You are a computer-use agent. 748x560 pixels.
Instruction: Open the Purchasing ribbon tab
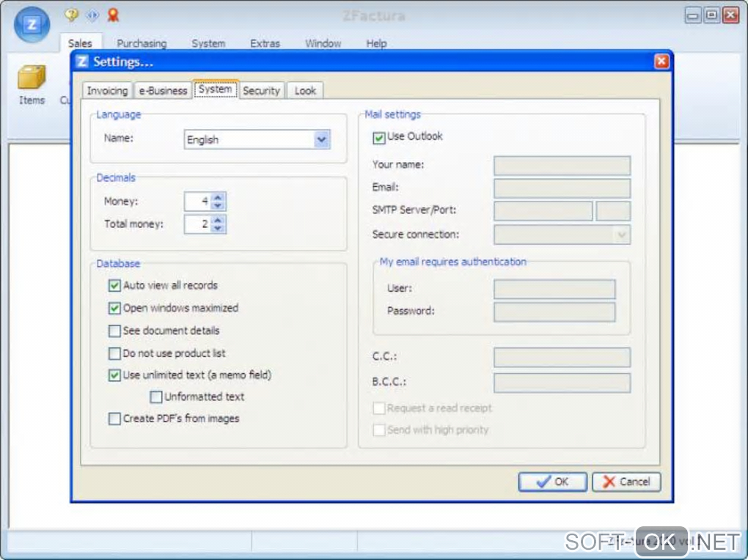(x=142, y=43)
